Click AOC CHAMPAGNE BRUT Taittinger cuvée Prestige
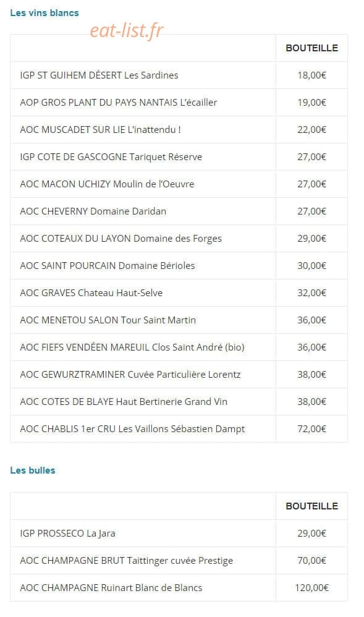This screenshot has height=617, width=364. point(126,561)
